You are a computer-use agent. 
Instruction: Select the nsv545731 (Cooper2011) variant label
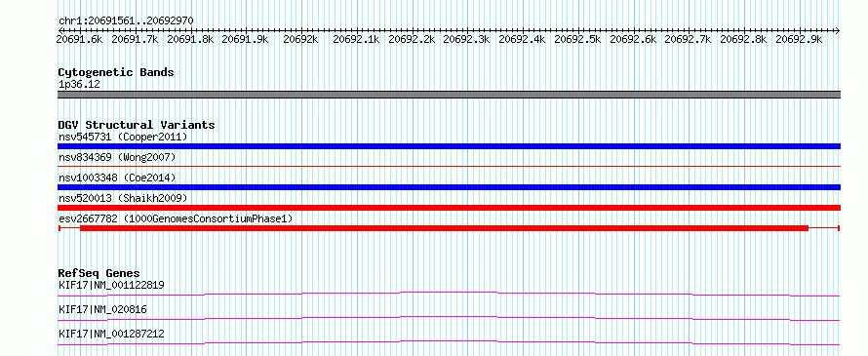(x=123, y=137)
